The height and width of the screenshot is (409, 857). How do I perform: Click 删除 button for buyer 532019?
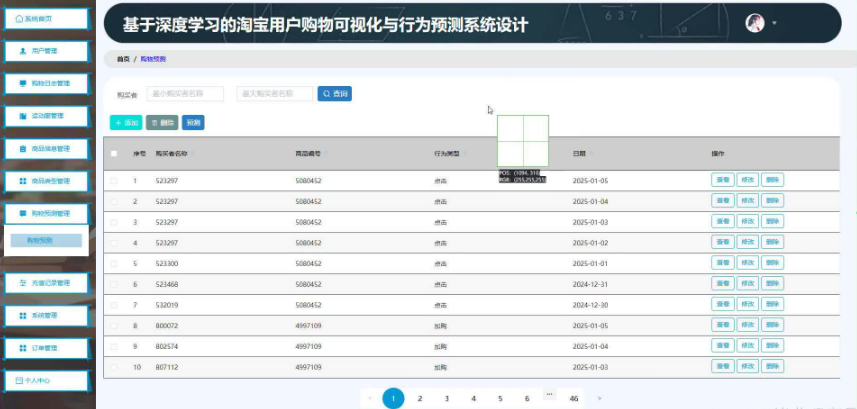[772, 304]
